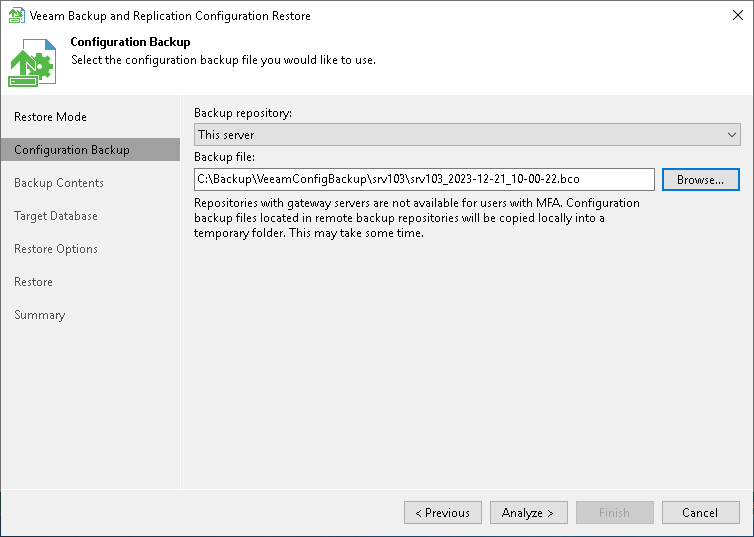Jump to the Restore step in sidebar
The image size is (754, 537).
click(x=34, y=282)
